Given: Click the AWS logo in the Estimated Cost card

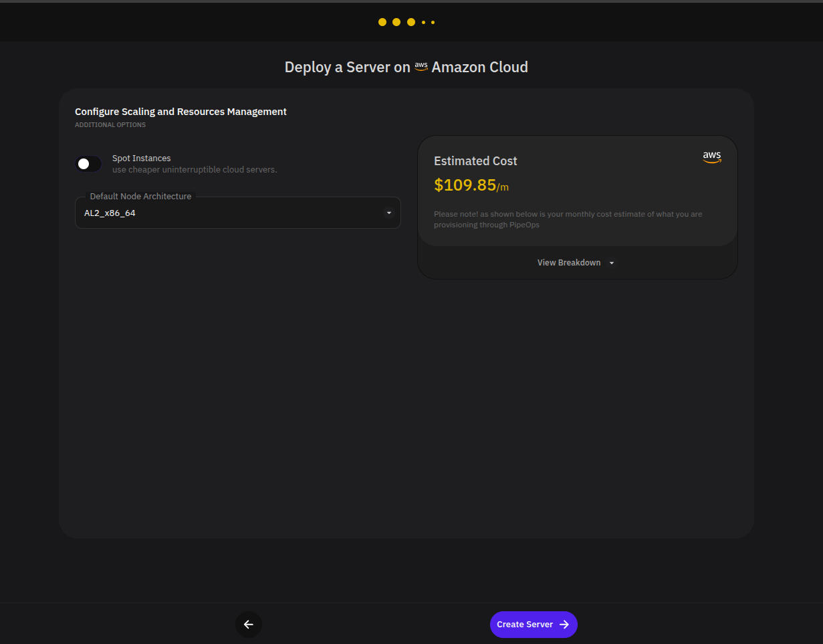Looking at the screenshot, I should coord(712,157).
